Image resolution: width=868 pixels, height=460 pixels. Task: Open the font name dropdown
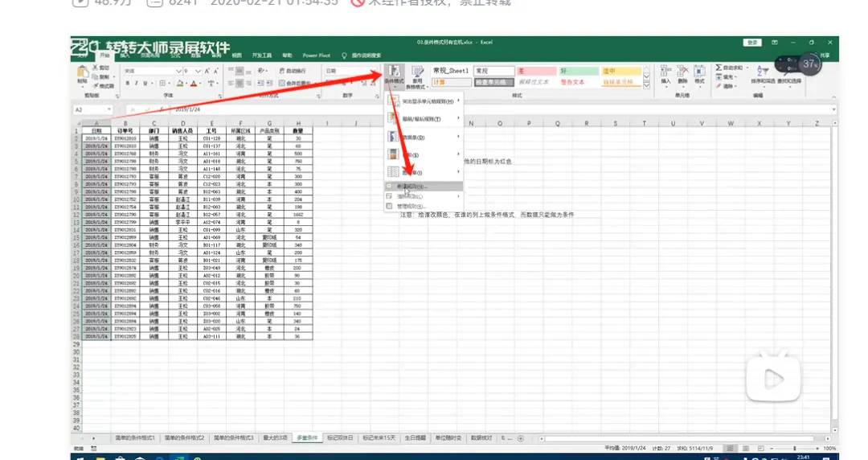tap(178, 71)
